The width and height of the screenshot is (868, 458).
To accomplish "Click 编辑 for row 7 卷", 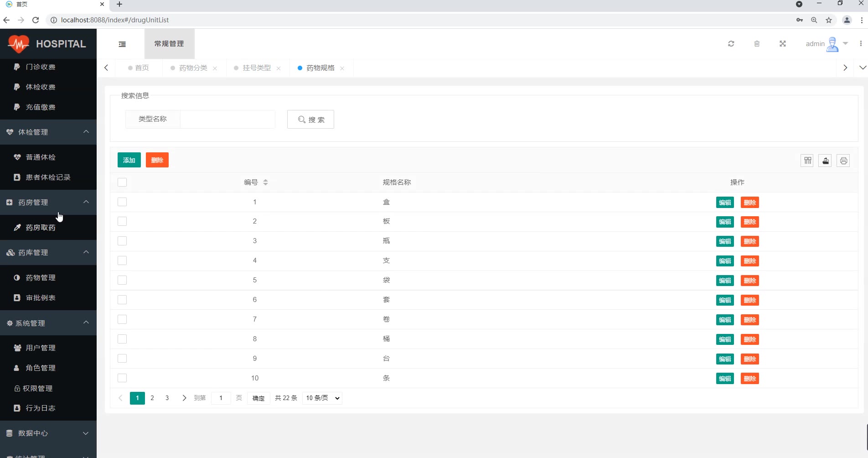I will click(x=725, y=320).
